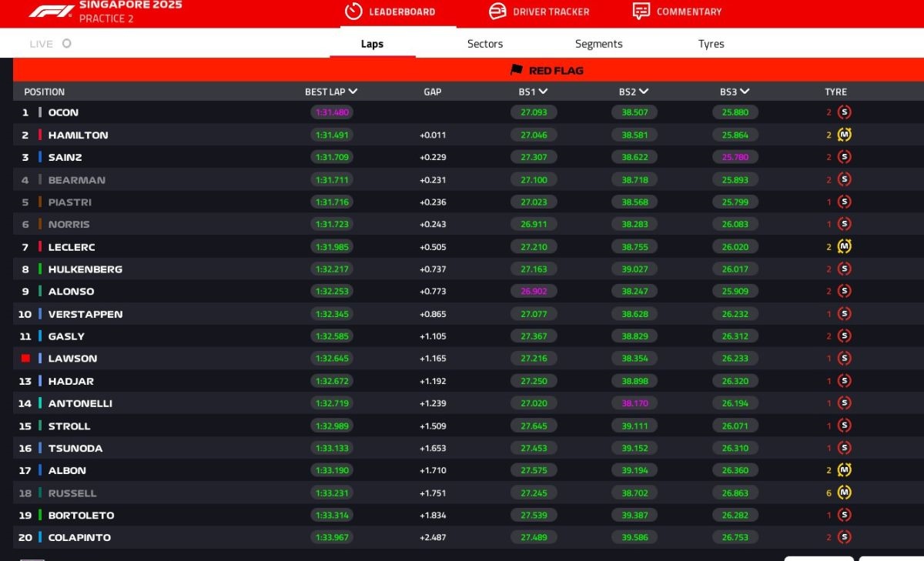Screen dimensions: 924x561
Task: Switch to the Sectors tab
Action: (x=485, y=44)
